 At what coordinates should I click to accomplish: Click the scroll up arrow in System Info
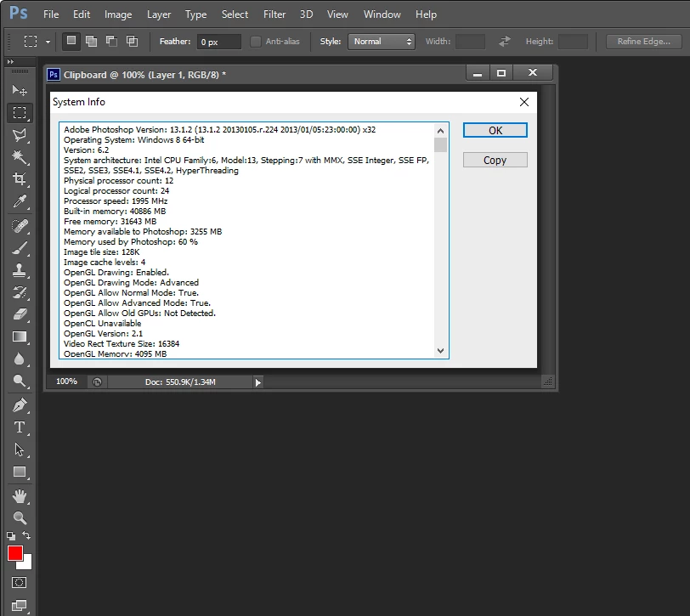[x=440, y=131]
